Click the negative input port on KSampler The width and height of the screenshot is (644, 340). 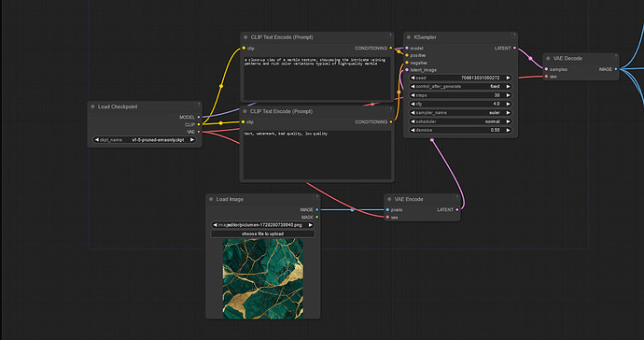tap(407, 63)
